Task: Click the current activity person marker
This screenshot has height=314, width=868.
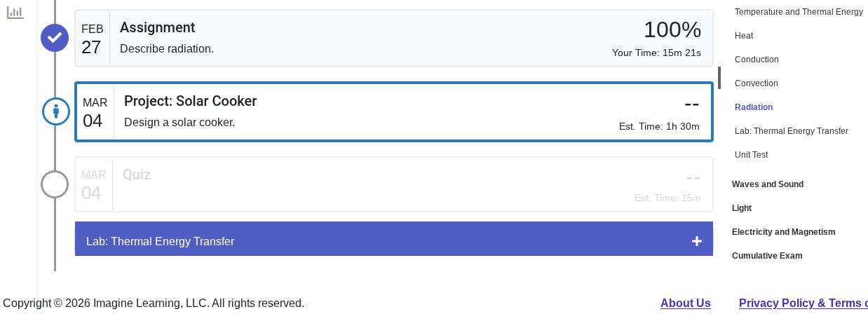Action: click(x=56, y=111)
